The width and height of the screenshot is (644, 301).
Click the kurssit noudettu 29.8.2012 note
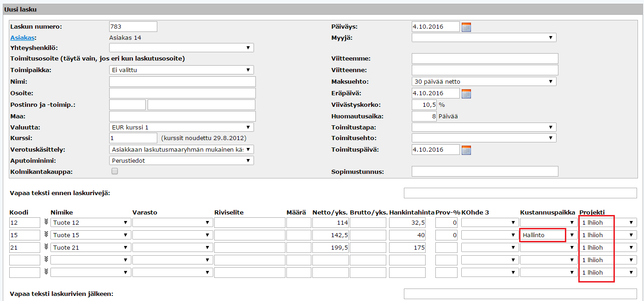[x=204, y=138]
